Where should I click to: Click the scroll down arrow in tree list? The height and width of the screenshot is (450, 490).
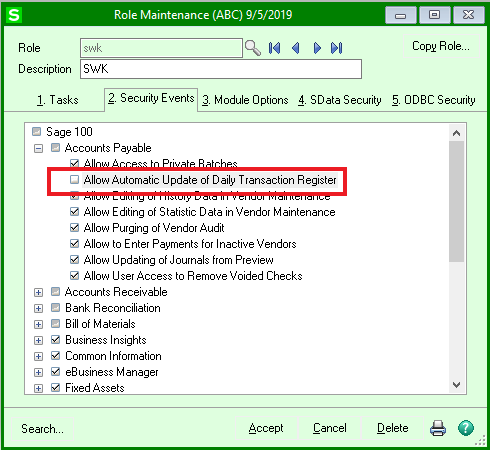coord(456,385)
